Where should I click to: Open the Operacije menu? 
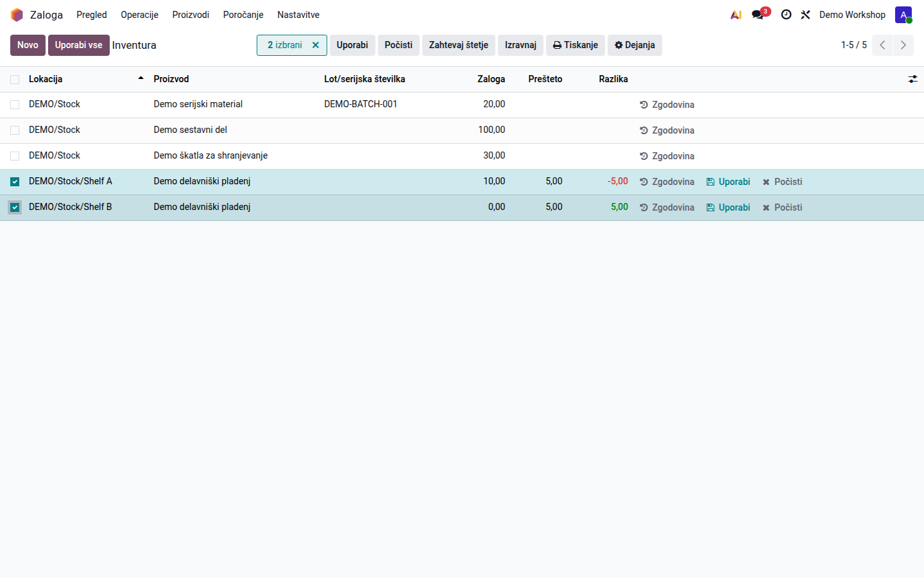click(139, 15)
